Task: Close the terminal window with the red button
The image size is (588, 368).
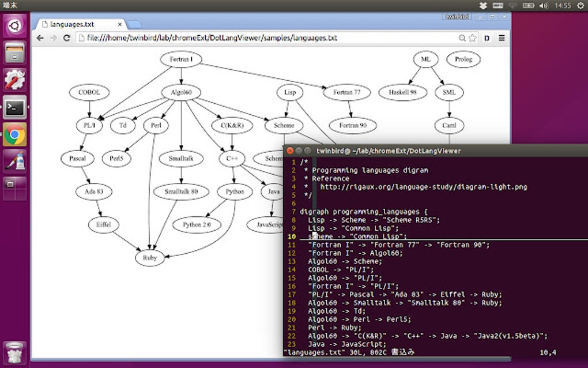Action: coord(290,151)
